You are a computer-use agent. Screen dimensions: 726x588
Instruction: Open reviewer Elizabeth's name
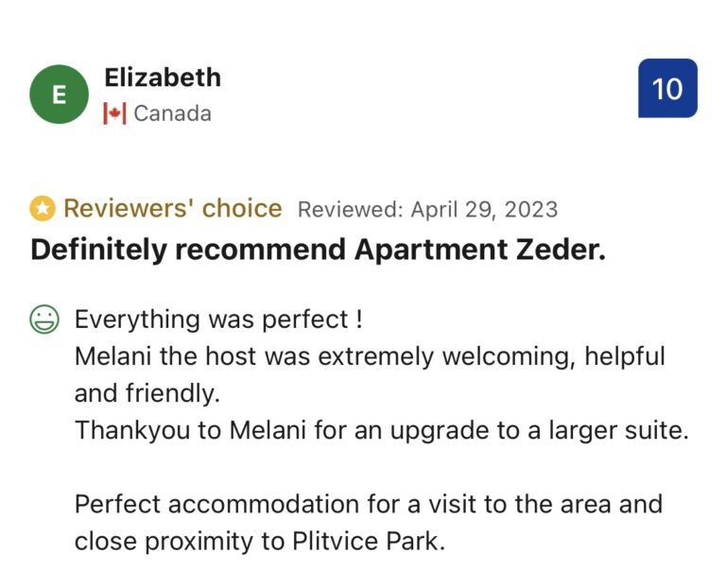click(162, 78)
